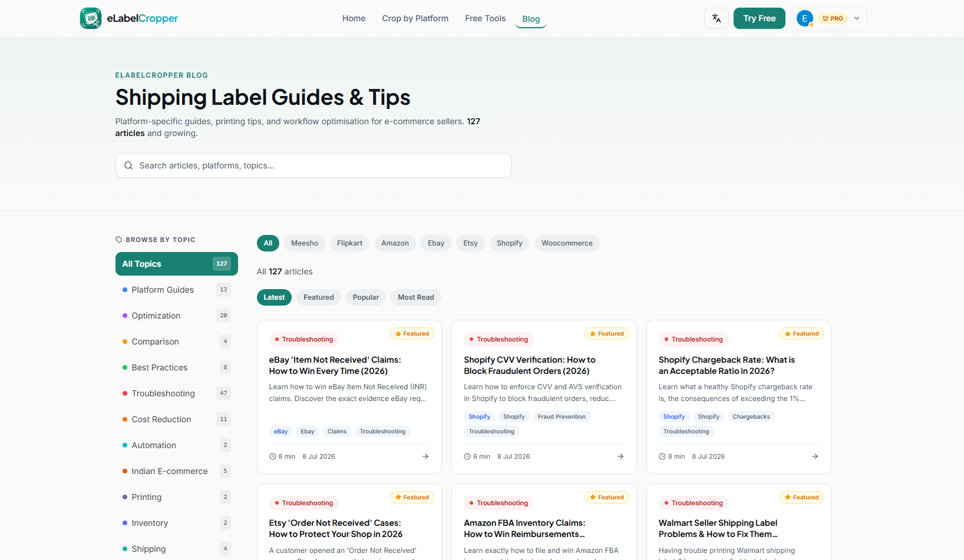This screenshot has height=560, width=964.
Task: Open eBay 'Item Not Received' Claims article title
Action: pos(335,365)
